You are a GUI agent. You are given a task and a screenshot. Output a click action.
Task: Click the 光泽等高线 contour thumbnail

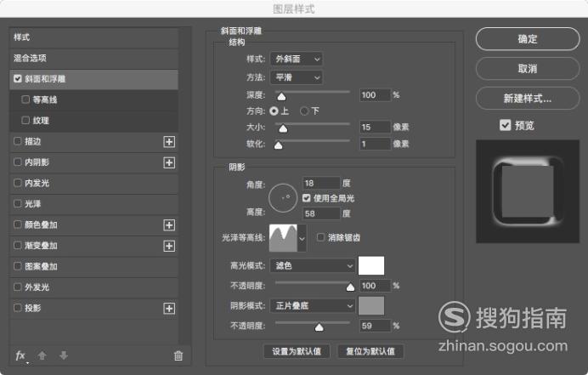[x=283, y=238]
